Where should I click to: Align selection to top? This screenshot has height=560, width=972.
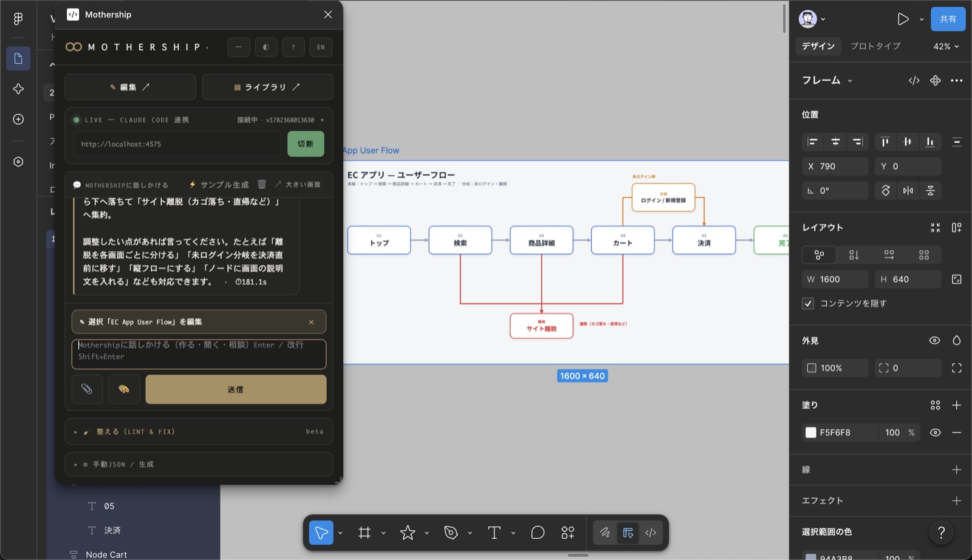pyautogui.click(x=885, y=142)
